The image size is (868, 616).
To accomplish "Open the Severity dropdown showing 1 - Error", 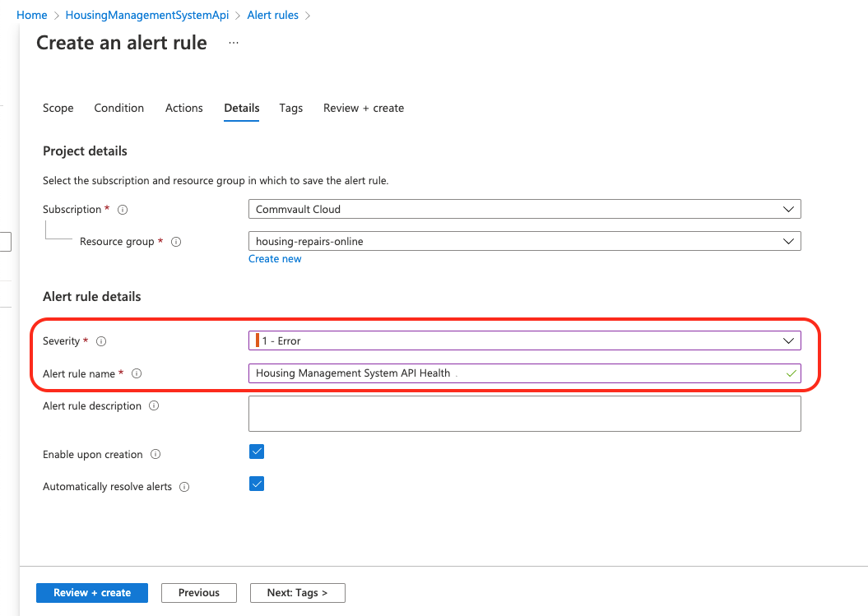I will (525, 341).
